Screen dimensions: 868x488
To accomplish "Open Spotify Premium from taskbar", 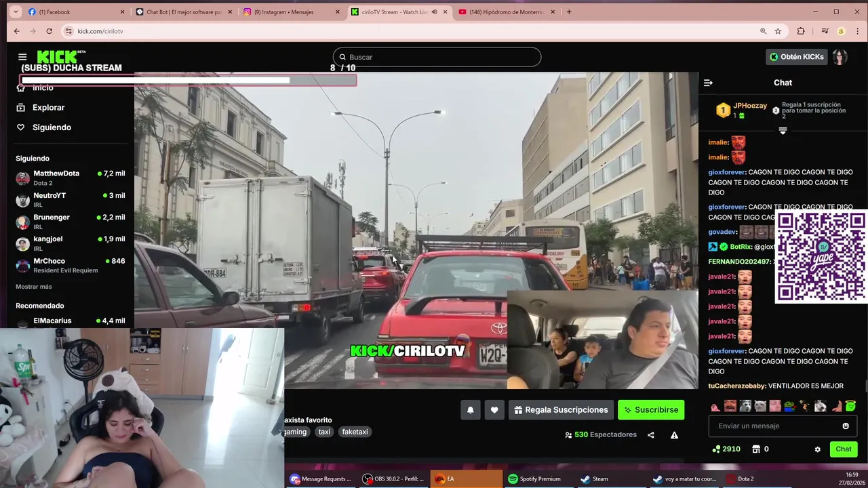I will point(540,479).
